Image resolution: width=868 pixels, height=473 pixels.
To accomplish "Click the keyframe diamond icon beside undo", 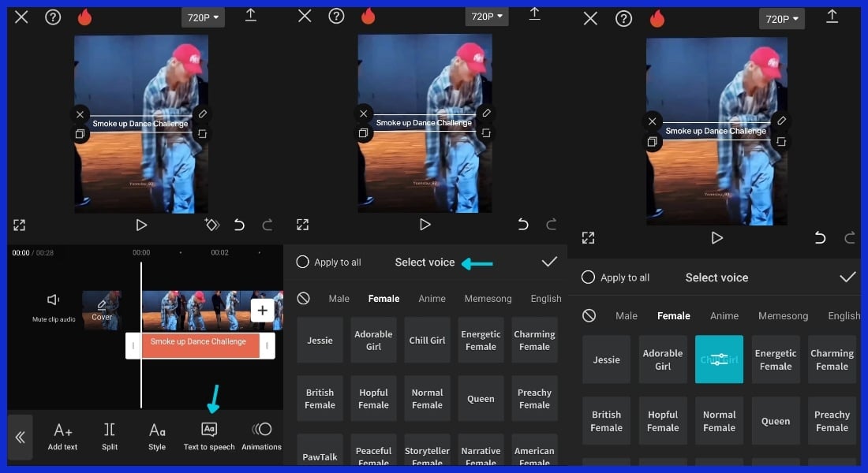I will (211, 225).
